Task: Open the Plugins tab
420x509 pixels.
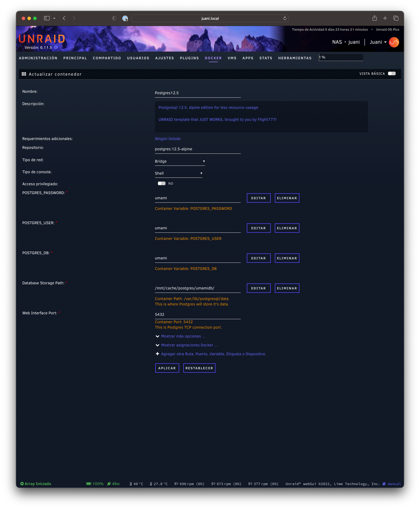Action: point(189,58)
